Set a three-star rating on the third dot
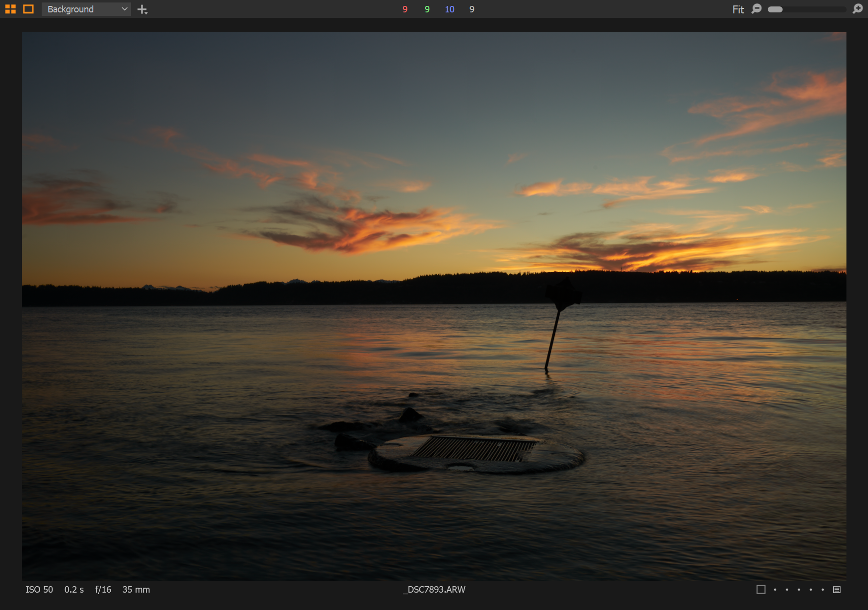This screenshot has height=610, width=868. tap(799, 590)
